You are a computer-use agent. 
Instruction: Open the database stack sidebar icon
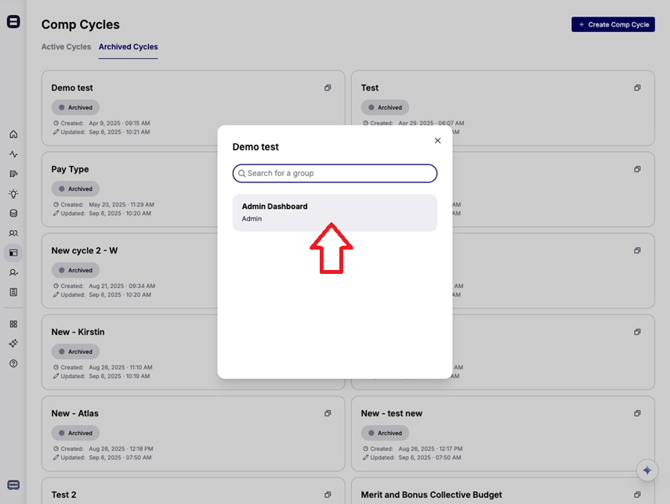[13, 213]
